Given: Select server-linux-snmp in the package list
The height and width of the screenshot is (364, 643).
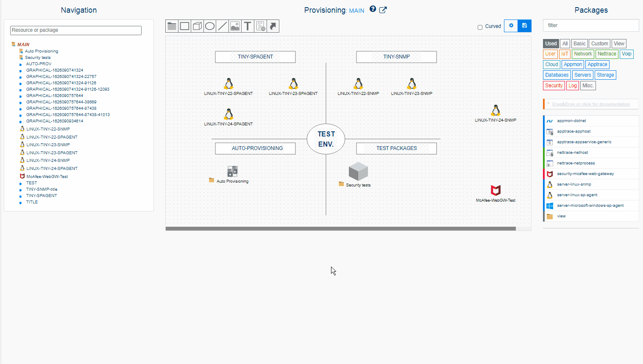Looking at the screenshot, I should (x=574, y=184).
